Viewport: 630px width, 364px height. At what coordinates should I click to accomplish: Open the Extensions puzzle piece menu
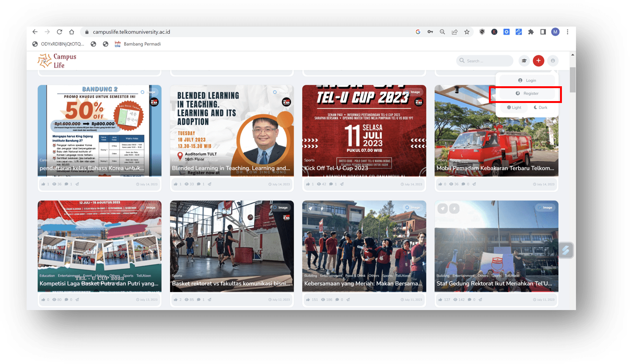pos(531,32)
